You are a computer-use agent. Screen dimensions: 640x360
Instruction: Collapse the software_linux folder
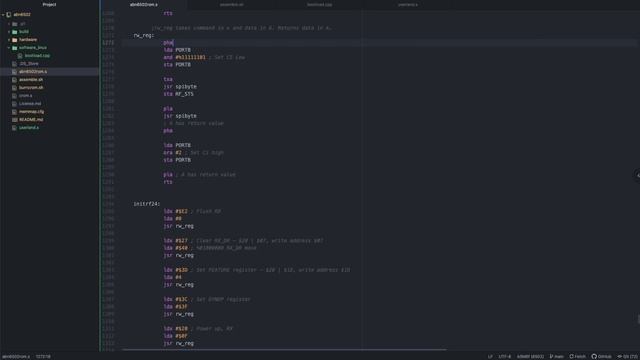[9, 48]
